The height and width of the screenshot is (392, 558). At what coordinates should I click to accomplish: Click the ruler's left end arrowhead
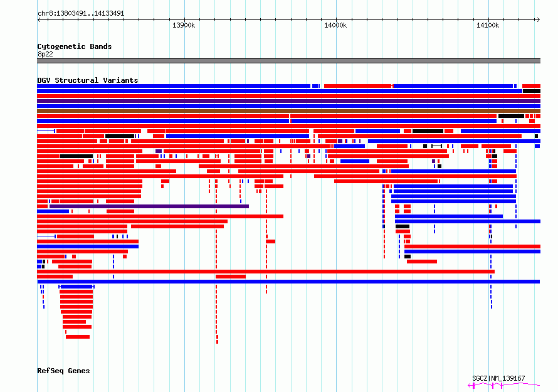(39, 19)
